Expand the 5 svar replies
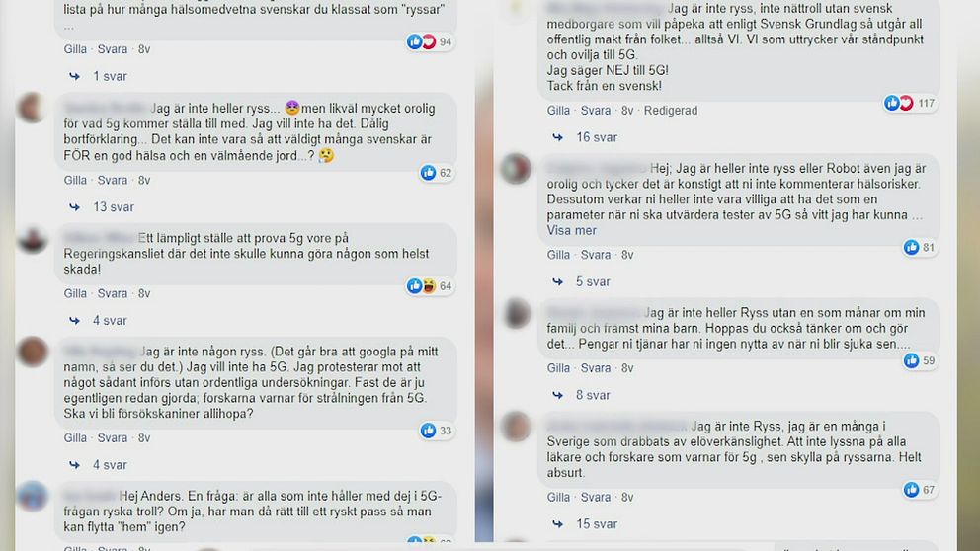 [x=593, y=281]
